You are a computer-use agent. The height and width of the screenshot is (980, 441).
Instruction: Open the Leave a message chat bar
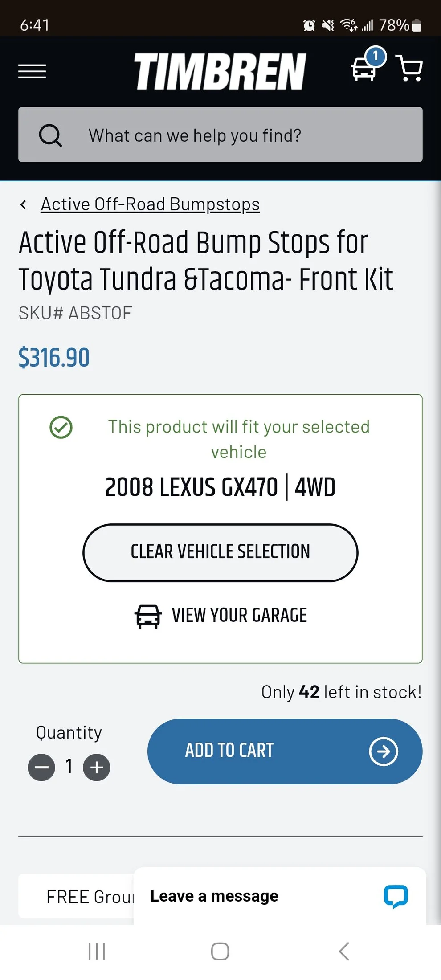pyautogui.click(x=280, y=896)
